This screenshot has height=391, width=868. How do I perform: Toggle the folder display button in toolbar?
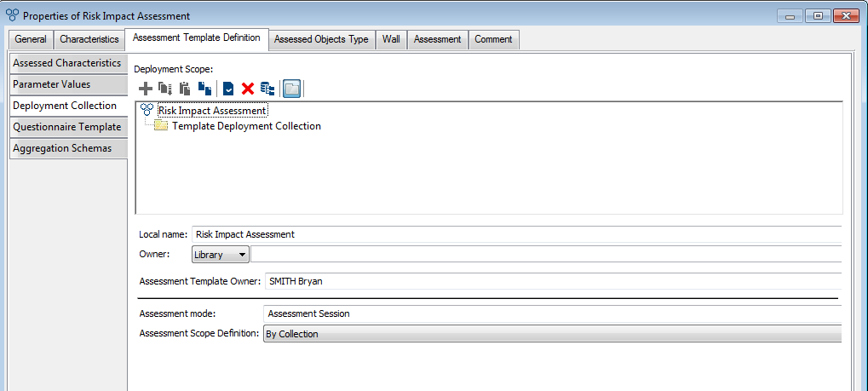click(x=291, y=88)
